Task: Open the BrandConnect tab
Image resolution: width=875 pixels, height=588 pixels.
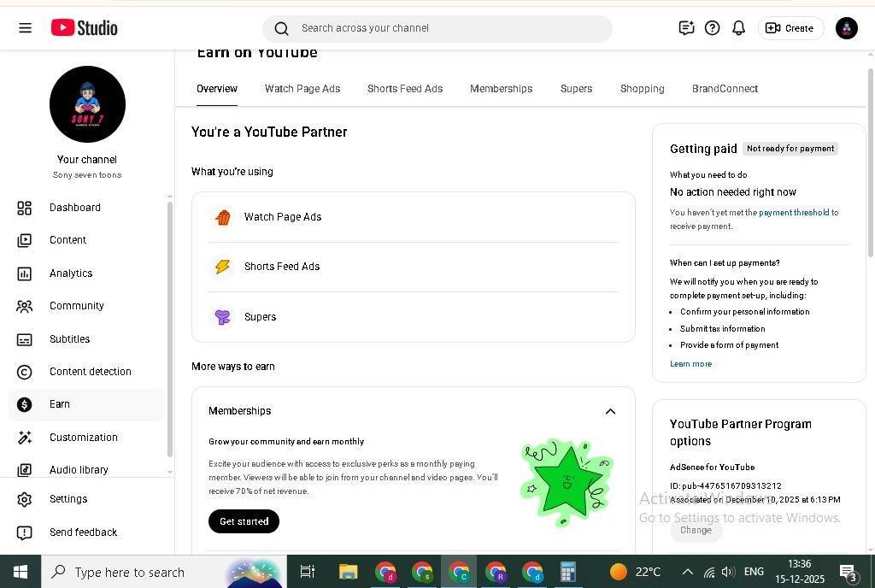Action: [725, 89]
